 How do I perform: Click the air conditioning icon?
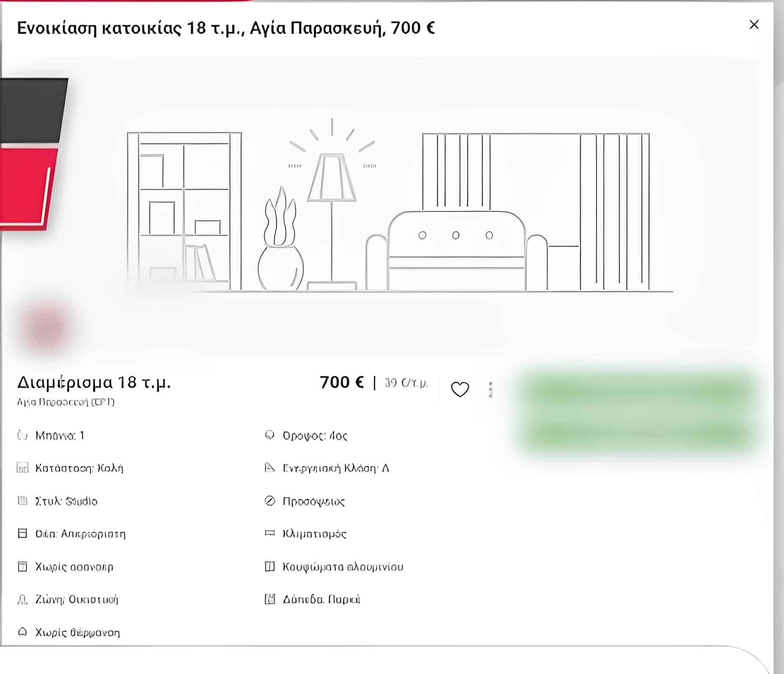pyautogui.click(x=269, y=533)
